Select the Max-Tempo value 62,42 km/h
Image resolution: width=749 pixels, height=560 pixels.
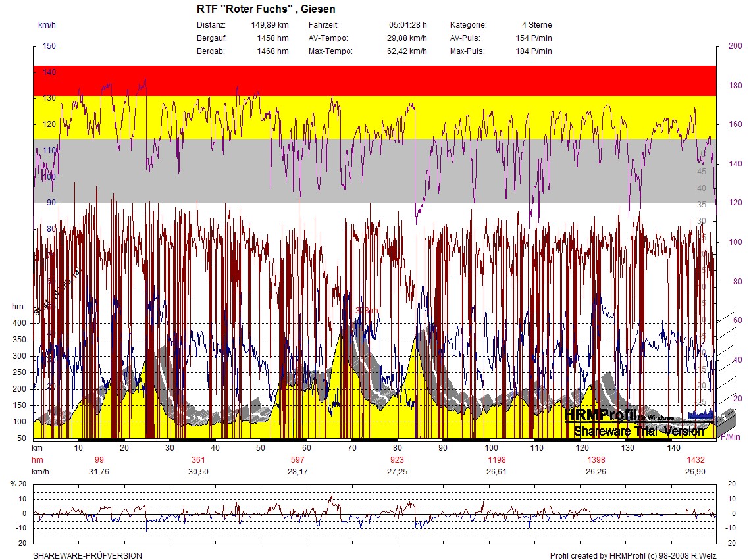[x=407, y=51]
